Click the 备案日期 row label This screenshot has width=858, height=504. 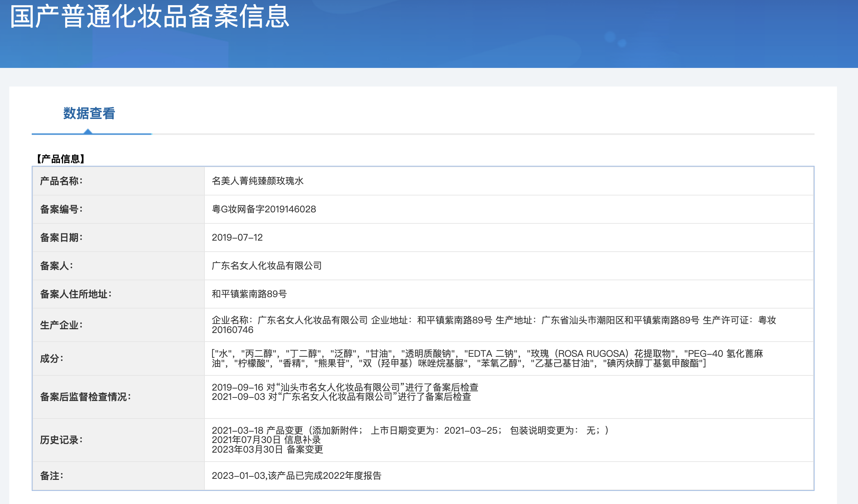61,238
